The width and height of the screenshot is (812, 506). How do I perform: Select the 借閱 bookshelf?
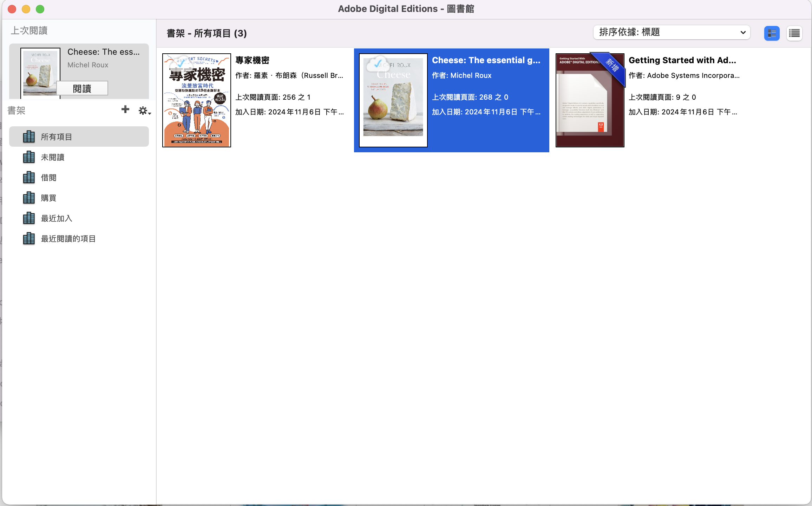coord(79,178)
